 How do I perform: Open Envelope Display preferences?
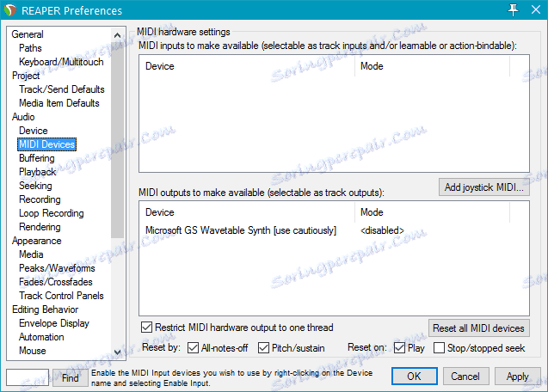(x=54, y=323)
